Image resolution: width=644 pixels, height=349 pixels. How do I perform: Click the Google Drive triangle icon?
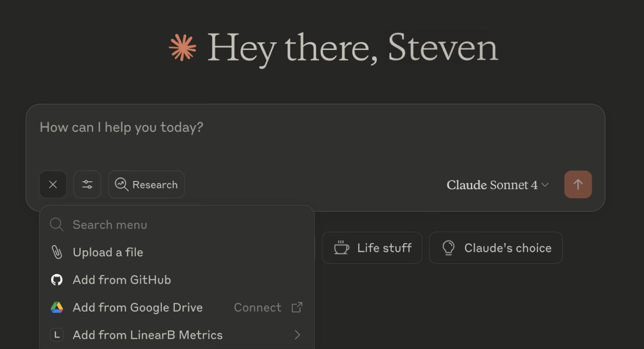point(57,307)
